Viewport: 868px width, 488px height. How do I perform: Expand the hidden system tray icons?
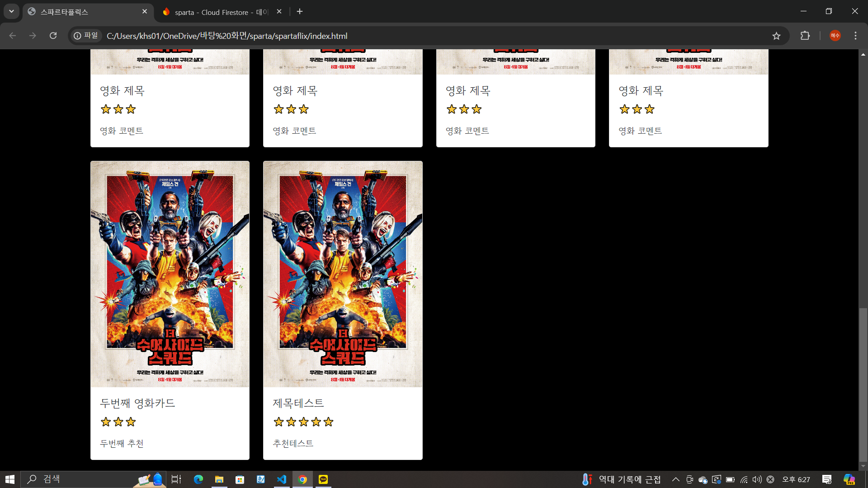pos(675,479)
